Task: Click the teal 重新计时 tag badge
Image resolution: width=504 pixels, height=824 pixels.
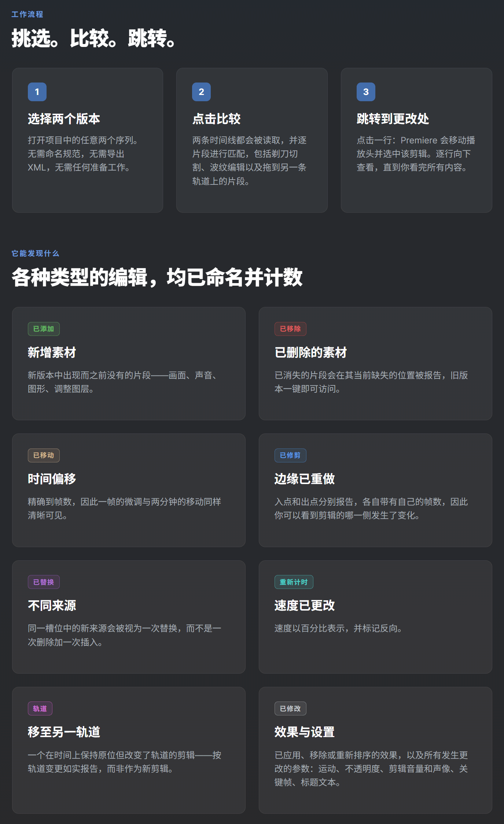Action: point(294,582)
